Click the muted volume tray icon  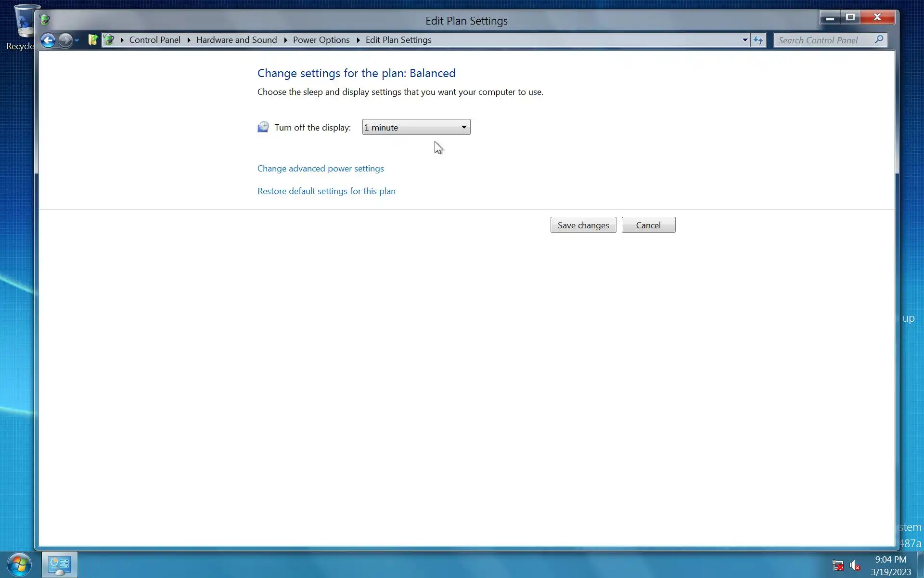point(855,565)
